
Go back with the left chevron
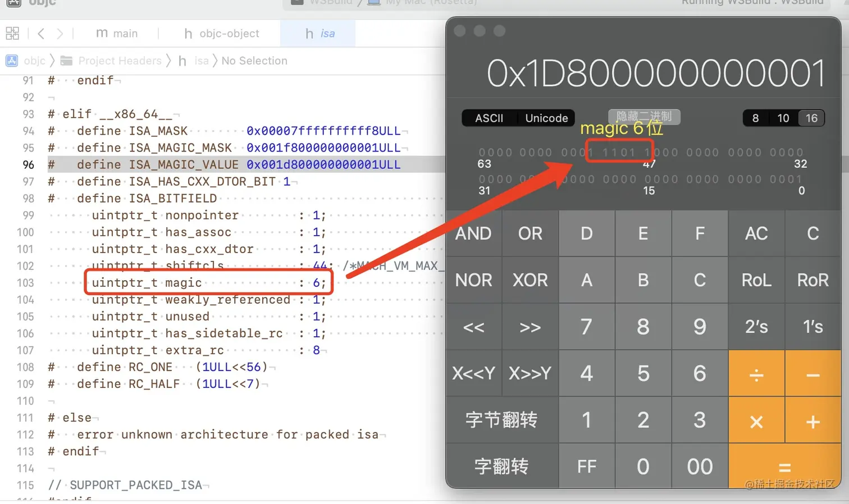point(41,34)
